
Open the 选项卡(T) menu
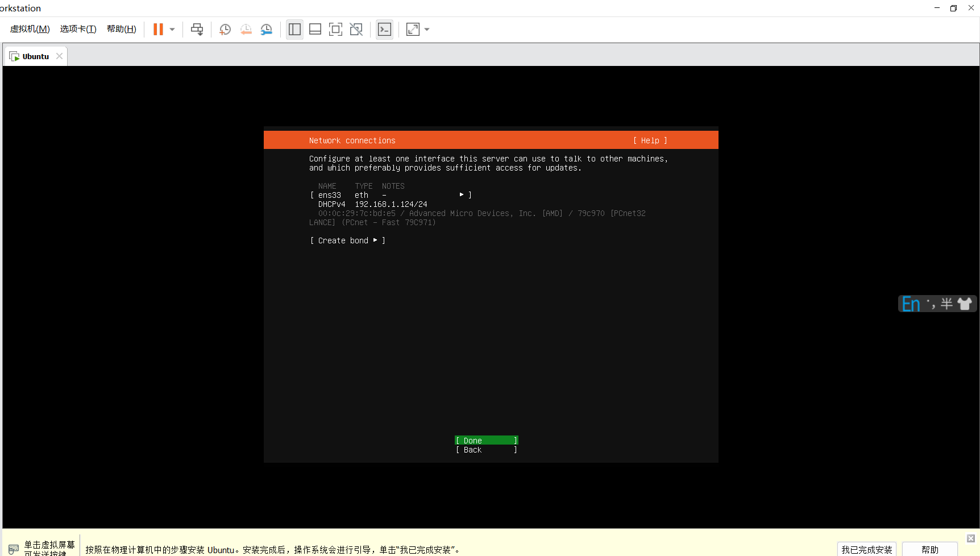click(x=78, y=29)
